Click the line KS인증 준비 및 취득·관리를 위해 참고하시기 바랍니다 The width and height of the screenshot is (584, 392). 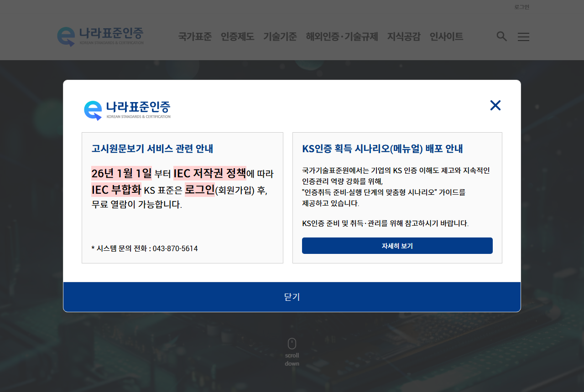(x=386, y=223)
